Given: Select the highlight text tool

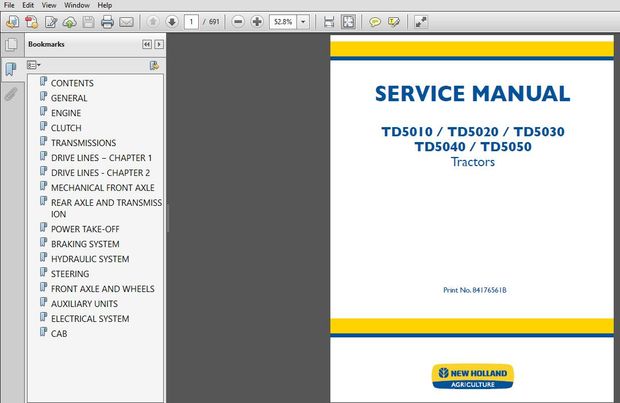Looking at the screenshot, I should (x=394, y=22).
